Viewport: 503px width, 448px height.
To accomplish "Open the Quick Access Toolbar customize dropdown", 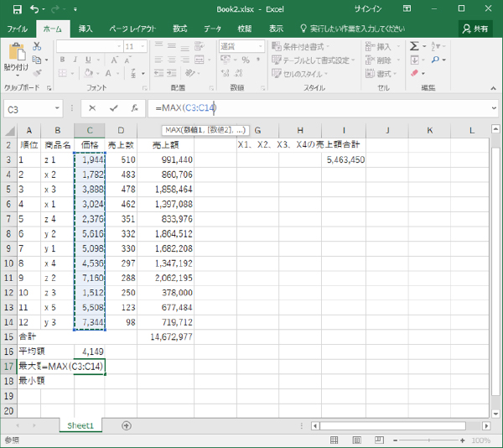I will pos(75,9).
